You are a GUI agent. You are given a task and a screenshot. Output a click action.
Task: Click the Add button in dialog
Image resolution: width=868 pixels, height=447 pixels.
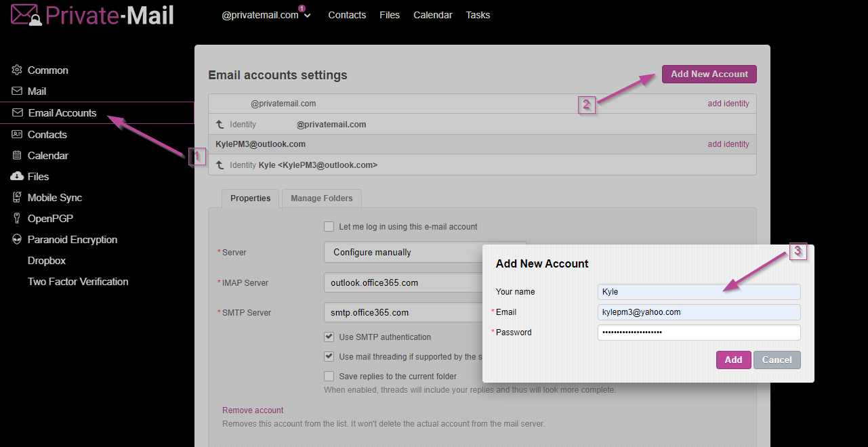coord(733,360)
